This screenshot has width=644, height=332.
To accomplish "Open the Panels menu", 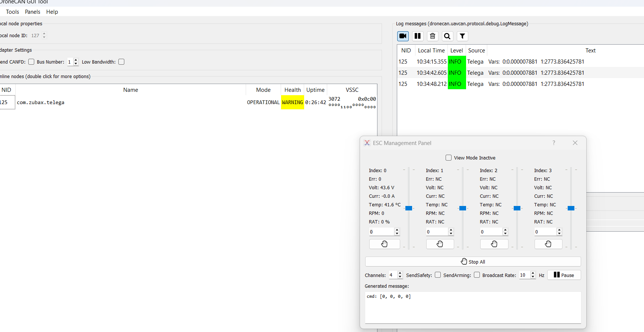I will pyautogui.click(x=32, y=12).
